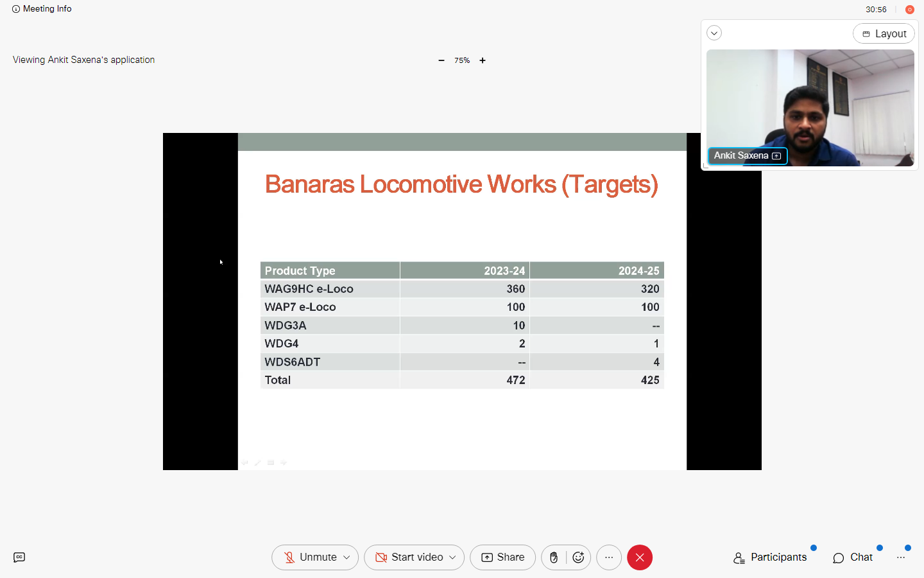Open the reactions emoji picker

coord(578,557)
